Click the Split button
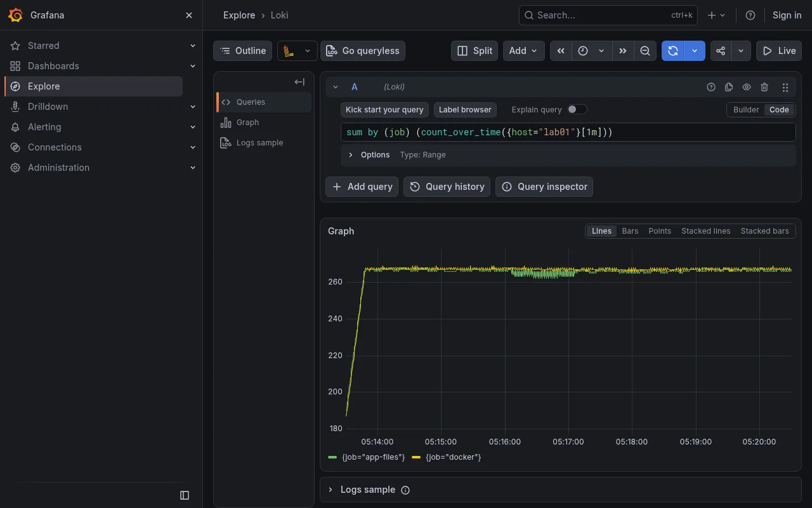 (475, 51)
